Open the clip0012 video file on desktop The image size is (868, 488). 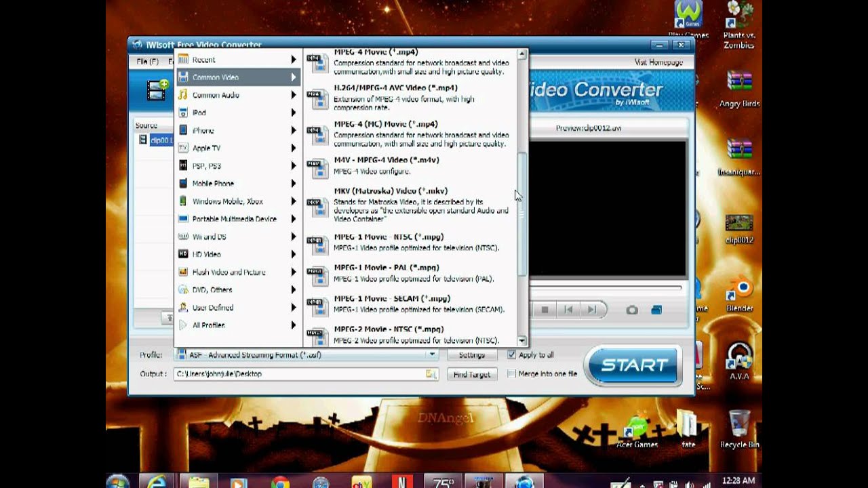(x=739, y=229)
